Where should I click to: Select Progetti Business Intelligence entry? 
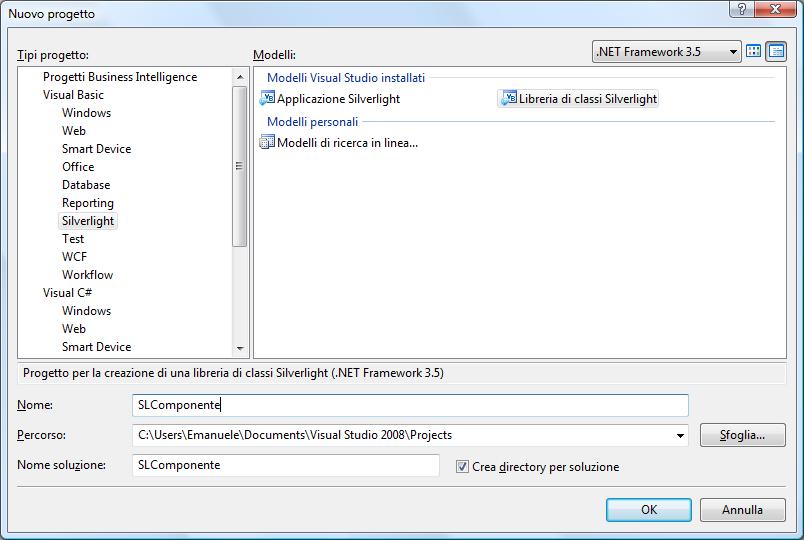coord(120,77)
